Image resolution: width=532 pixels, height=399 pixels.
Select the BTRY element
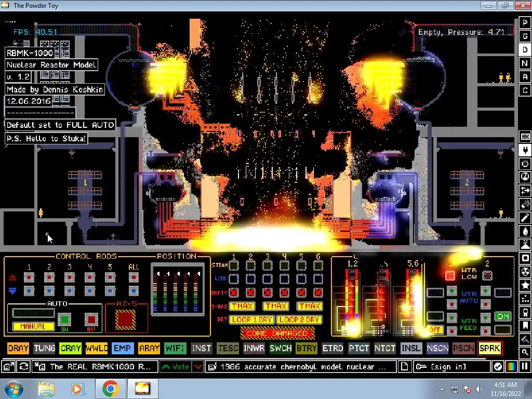tap(307, 348)
